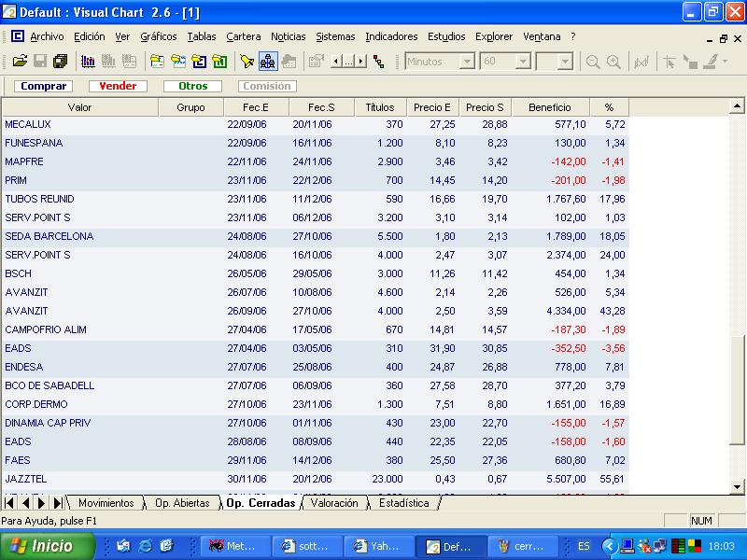This screenshot has width=747, height=560.
Task: Click the ES language indicator
Action: (x=584, y=546)
